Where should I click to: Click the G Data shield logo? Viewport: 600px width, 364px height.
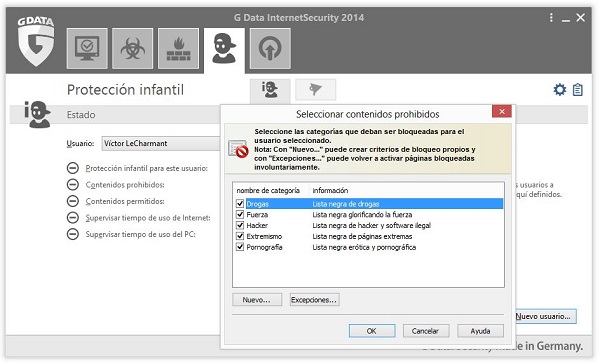36,41
